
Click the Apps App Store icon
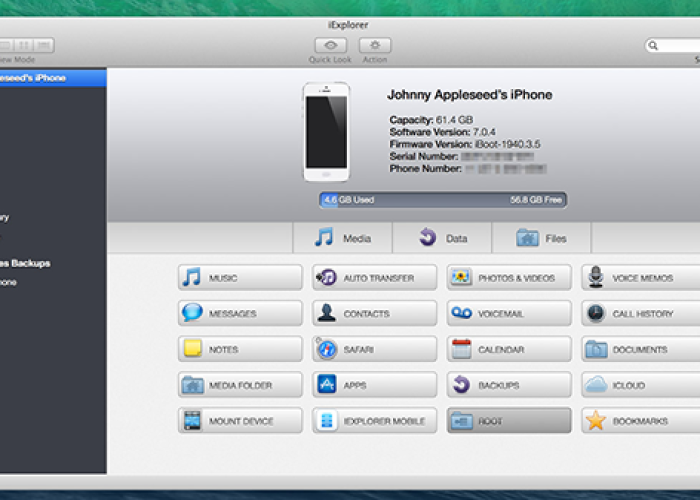tap(327, 384)
